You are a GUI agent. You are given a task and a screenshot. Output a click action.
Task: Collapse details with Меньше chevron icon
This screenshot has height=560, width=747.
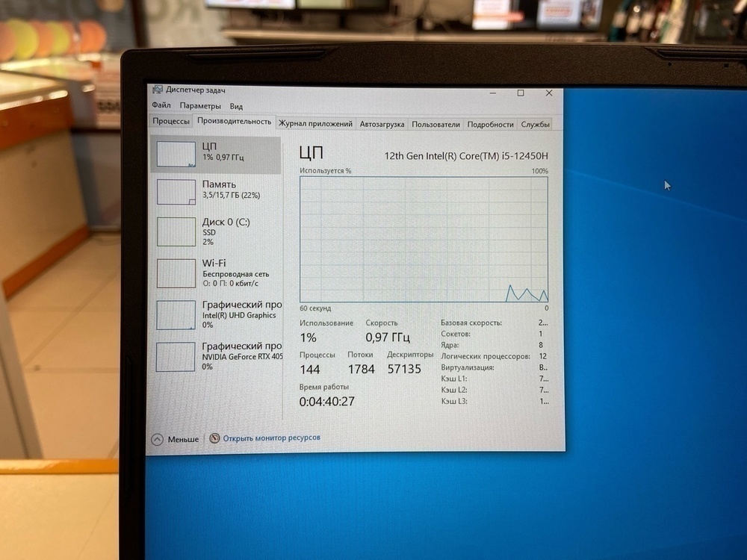point(158,440)
